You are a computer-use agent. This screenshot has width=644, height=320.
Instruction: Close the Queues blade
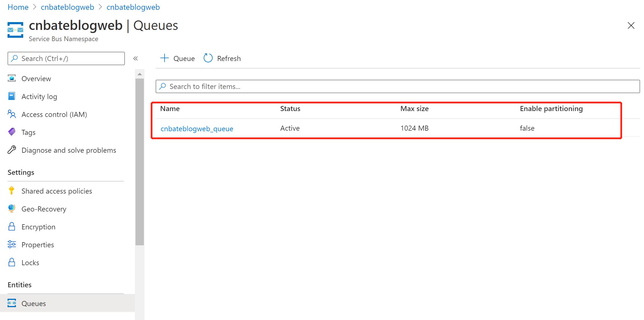tap(631, 25)
